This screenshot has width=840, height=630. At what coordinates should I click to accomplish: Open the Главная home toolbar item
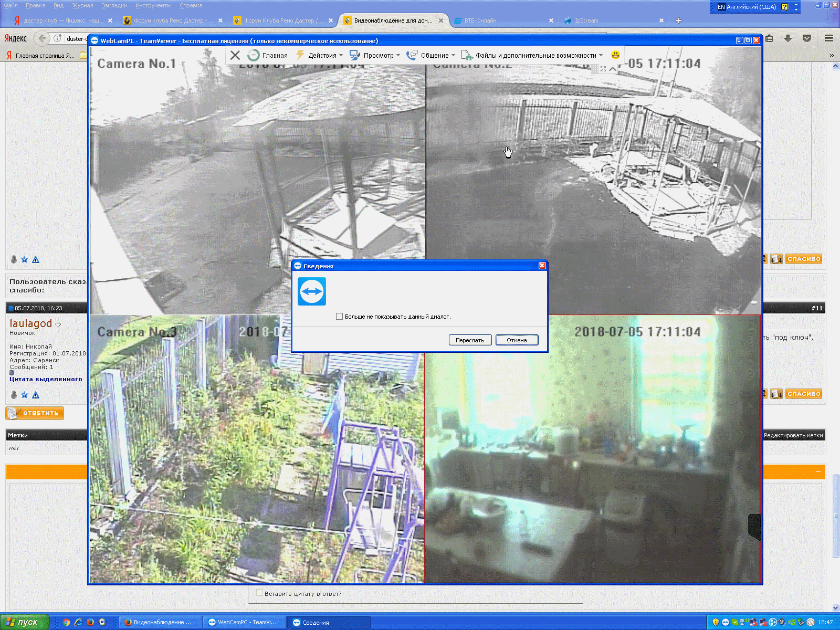pyautogui.click(x=268, y=55)
